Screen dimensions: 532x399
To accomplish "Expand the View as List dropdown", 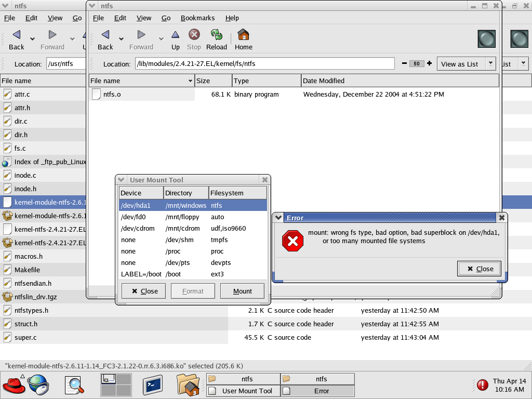I will click(490, 63).
